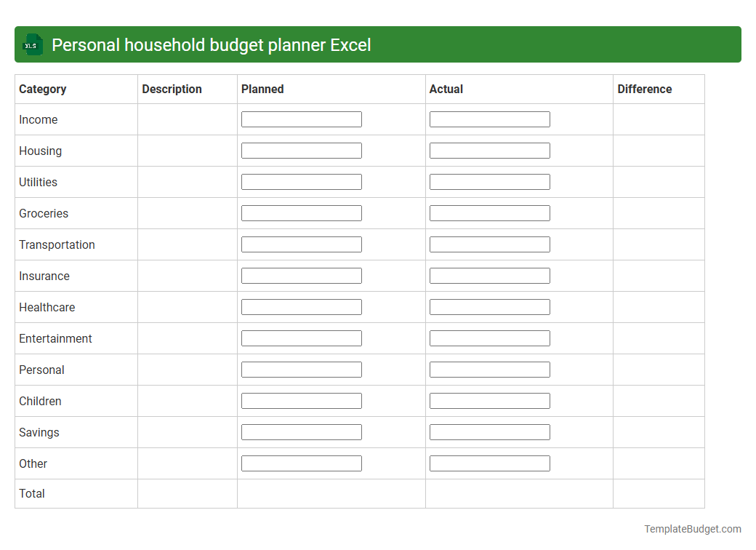
Task: Click the XLS file icon in header
Action: tap(32, 44)
